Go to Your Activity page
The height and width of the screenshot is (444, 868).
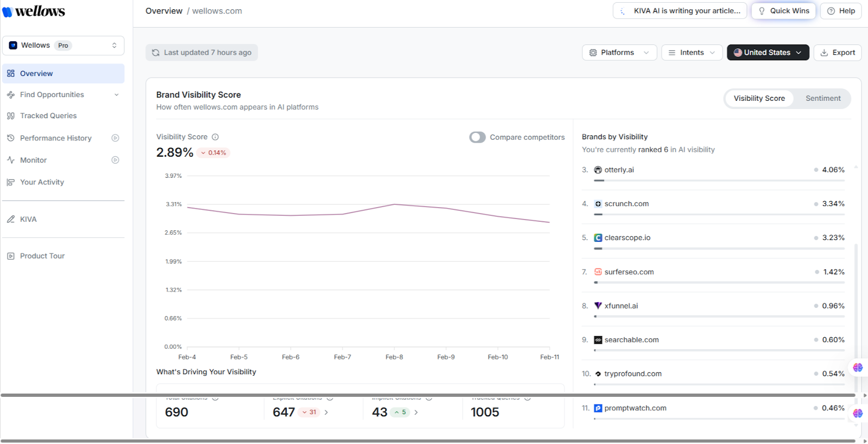coord(42,182)
